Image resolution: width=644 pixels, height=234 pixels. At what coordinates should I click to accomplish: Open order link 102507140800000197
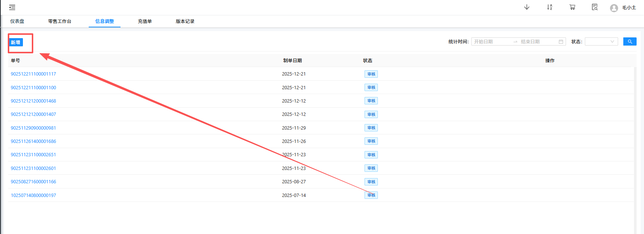pyautogui.click(x=33, y=195)
